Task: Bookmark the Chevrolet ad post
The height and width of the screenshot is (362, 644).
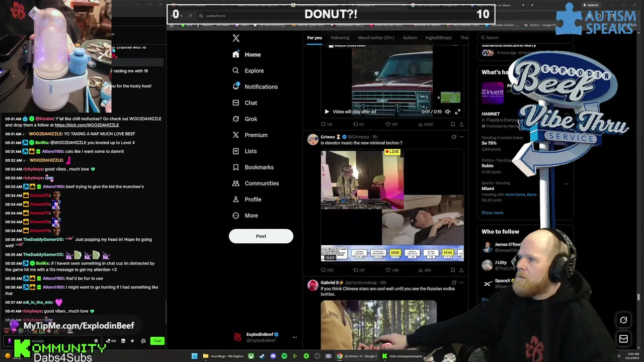Action: click(453, 124)
